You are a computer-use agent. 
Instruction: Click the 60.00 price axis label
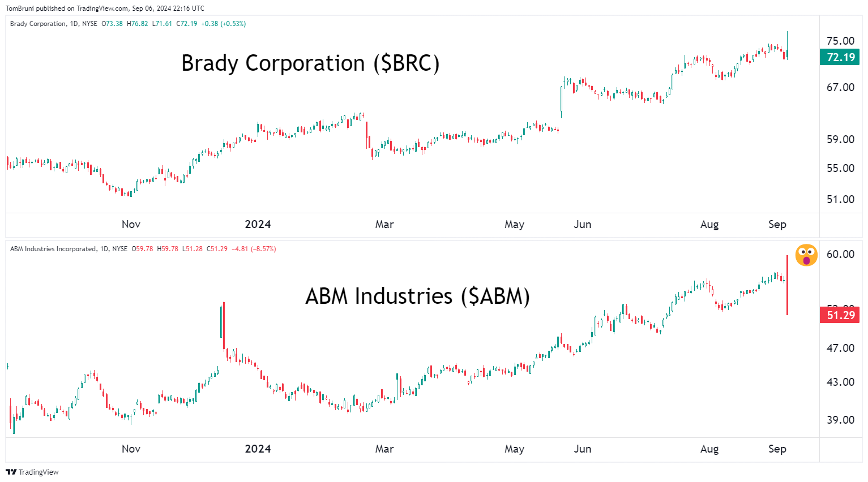[x=840, y=254]
